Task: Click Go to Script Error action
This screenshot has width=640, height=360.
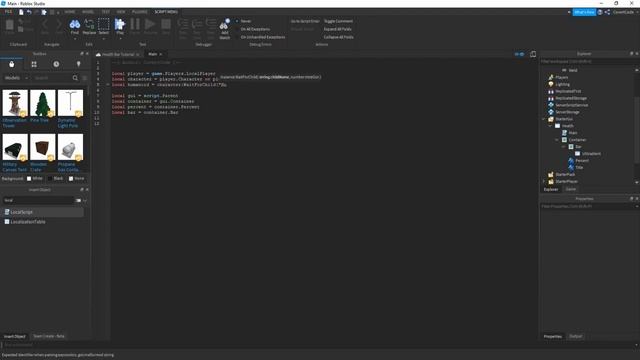Action: point(305,21)
